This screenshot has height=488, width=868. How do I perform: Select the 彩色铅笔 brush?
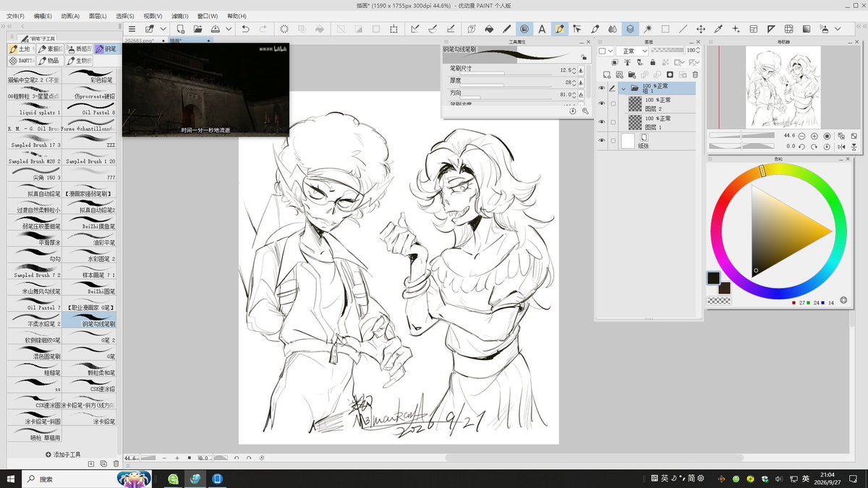pyautogui.click(x=90, y=75)
